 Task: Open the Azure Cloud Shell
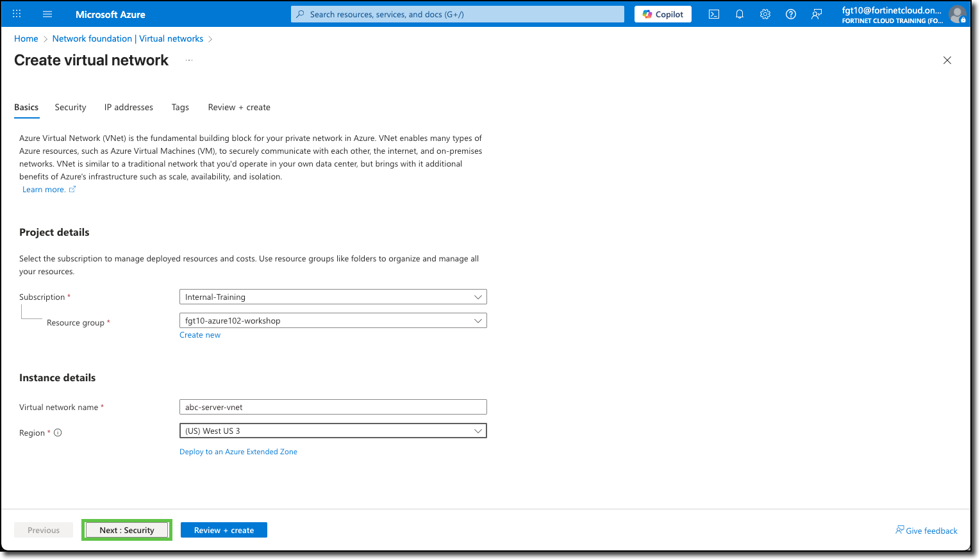pyautogui.click(x=713, y=13)
